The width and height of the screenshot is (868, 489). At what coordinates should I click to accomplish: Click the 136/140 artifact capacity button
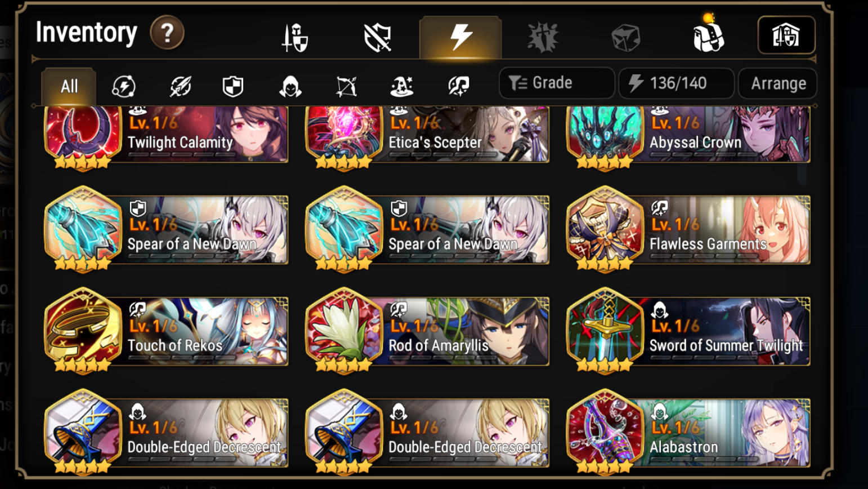click(676, 83)
